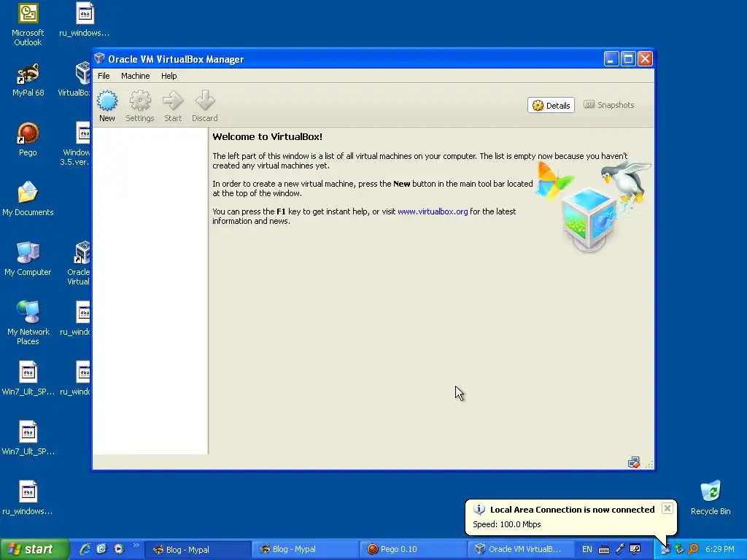Viewport: 747px width, 560px height.
Task: Select the ru_windows file icon beside Microsoft Outlook
Action: coord(85,20)
